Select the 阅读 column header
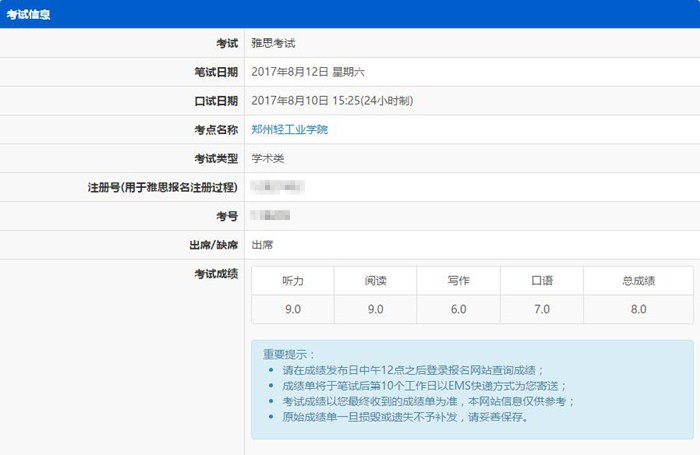The image size is (700, 455). (375, 281)
